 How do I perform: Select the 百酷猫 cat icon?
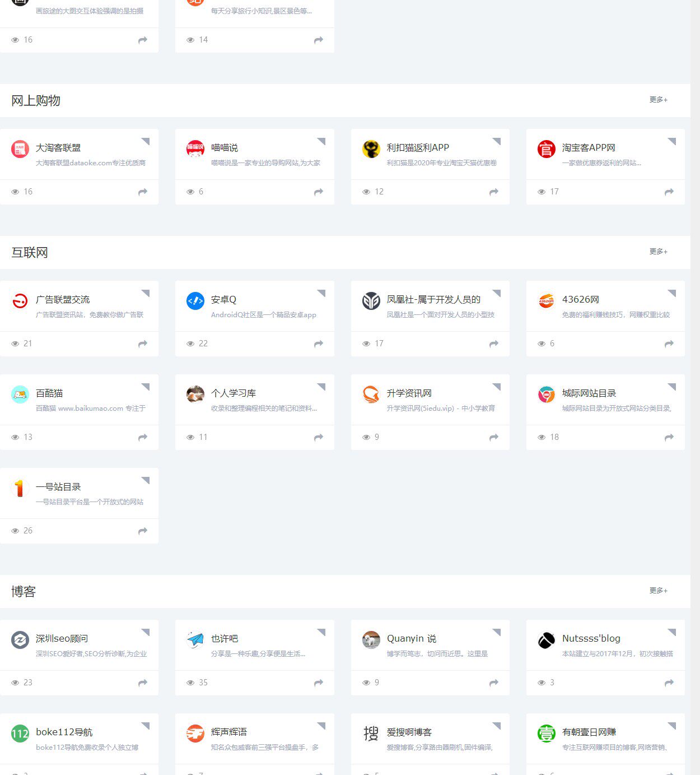pos(20,395)
